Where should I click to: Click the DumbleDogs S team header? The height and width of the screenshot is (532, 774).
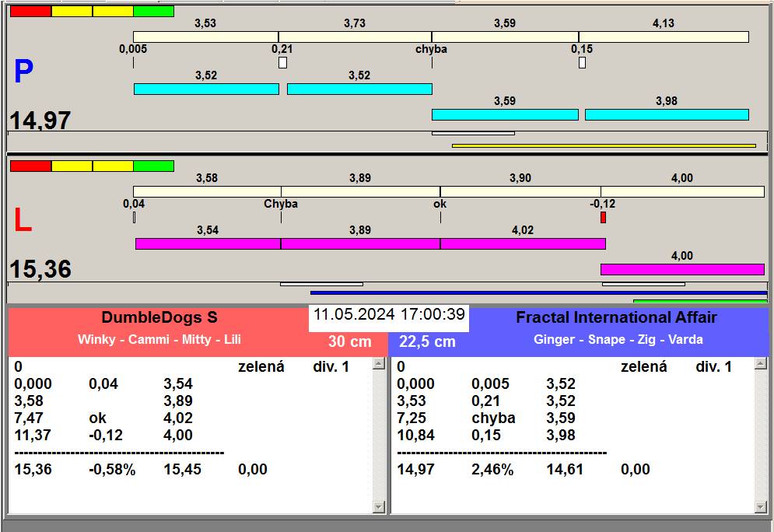(x=159, y=317)
